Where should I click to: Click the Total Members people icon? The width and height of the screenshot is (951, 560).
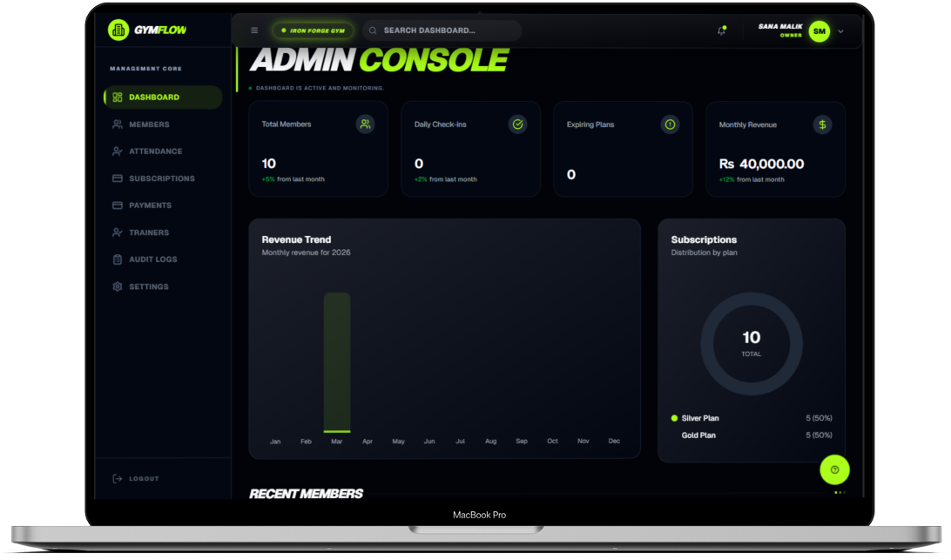[365, 125]
